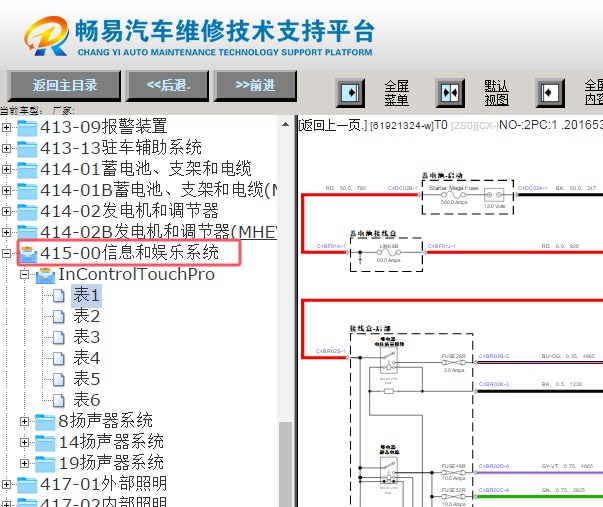Click connector label C4BR02B-5 in diagram

pyautogui.click(x=494, y=356)
